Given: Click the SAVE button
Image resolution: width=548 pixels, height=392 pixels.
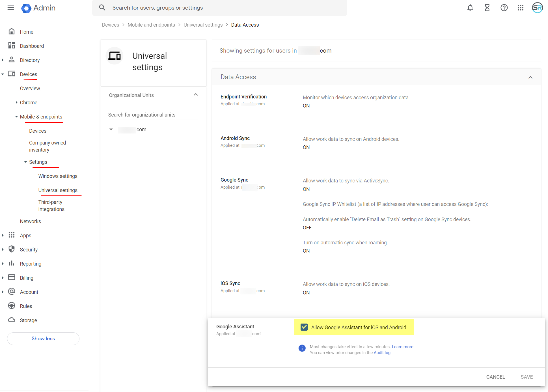Looking at the screenshot, I should tap(527, 377).
